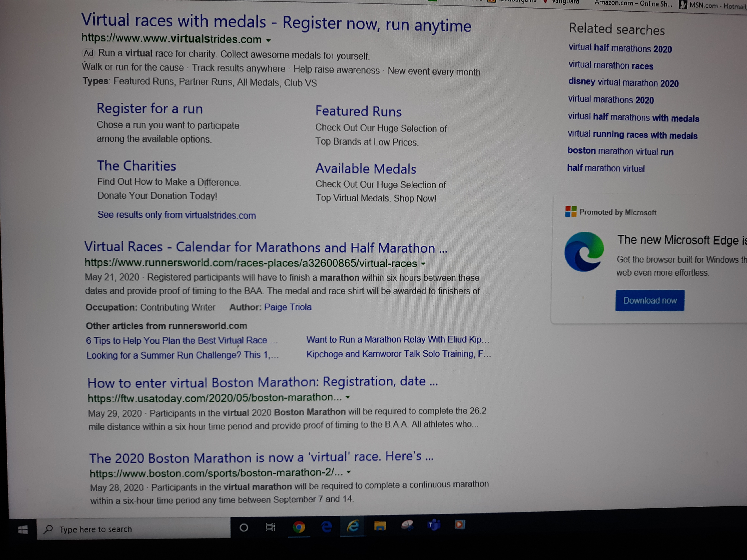Open the Windows Start menu
Screen dimensions: 747x560
pos(23,530)
